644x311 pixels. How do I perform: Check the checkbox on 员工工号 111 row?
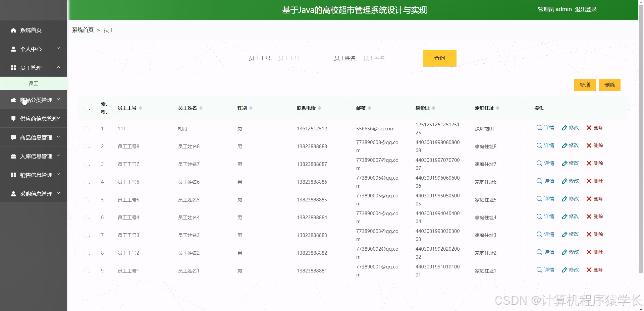pos(87,128)
